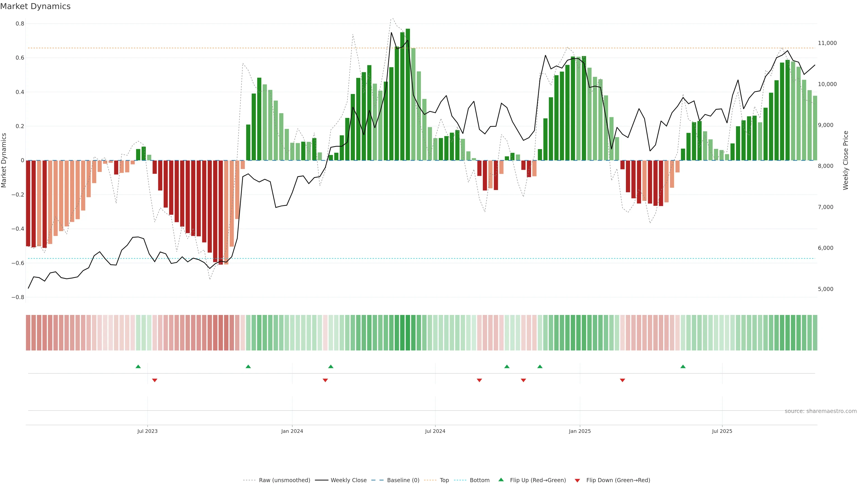Image resolution: width=868 pixels, height=488 pixels.
Task: Click the Flip Up green triangle in legend
Action: (501, 480)
